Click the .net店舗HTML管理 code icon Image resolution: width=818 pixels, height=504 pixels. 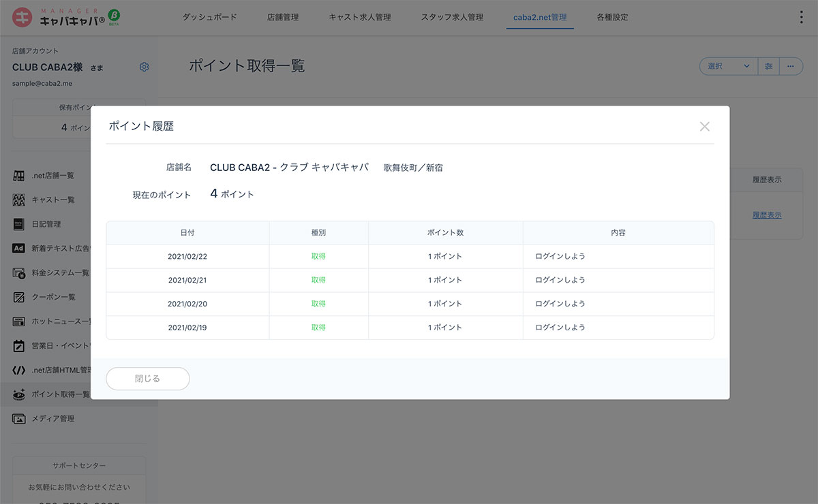(x=19, y=370)
